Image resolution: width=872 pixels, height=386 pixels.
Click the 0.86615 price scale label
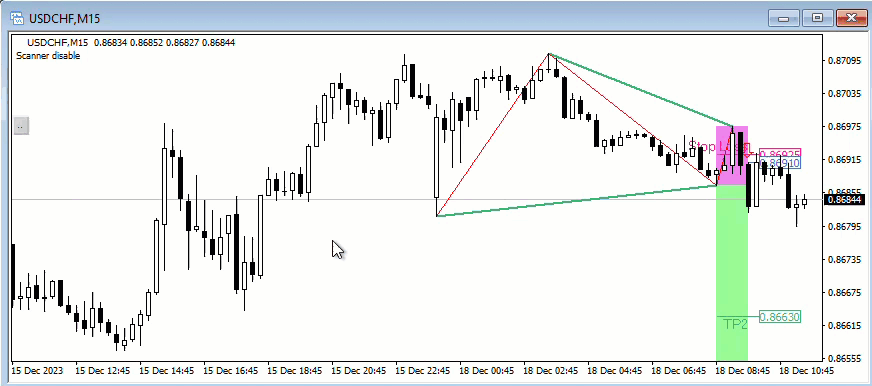click(845, 325)
